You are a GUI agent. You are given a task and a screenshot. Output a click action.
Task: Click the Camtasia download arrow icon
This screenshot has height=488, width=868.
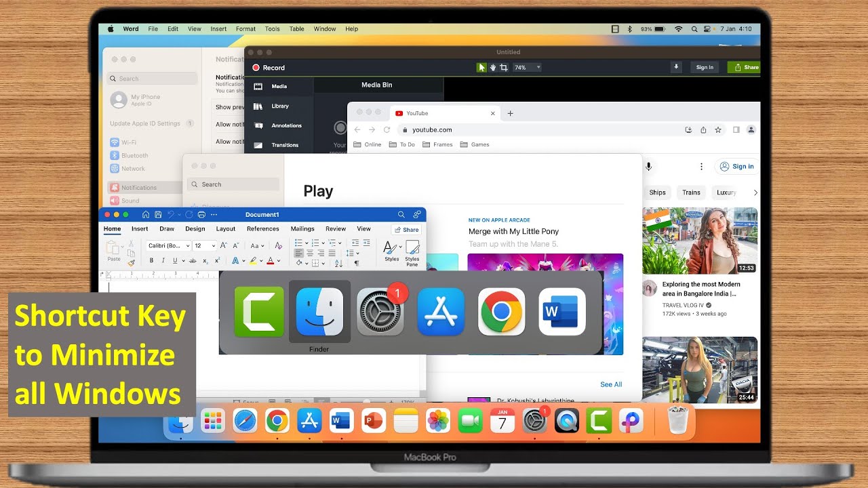coord(676,67)
